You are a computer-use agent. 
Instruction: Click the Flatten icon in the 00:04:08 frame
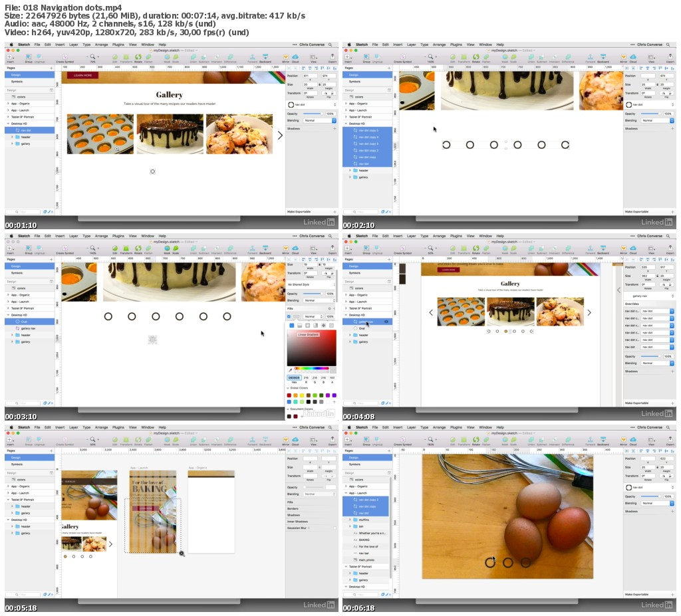coord(486,249)
